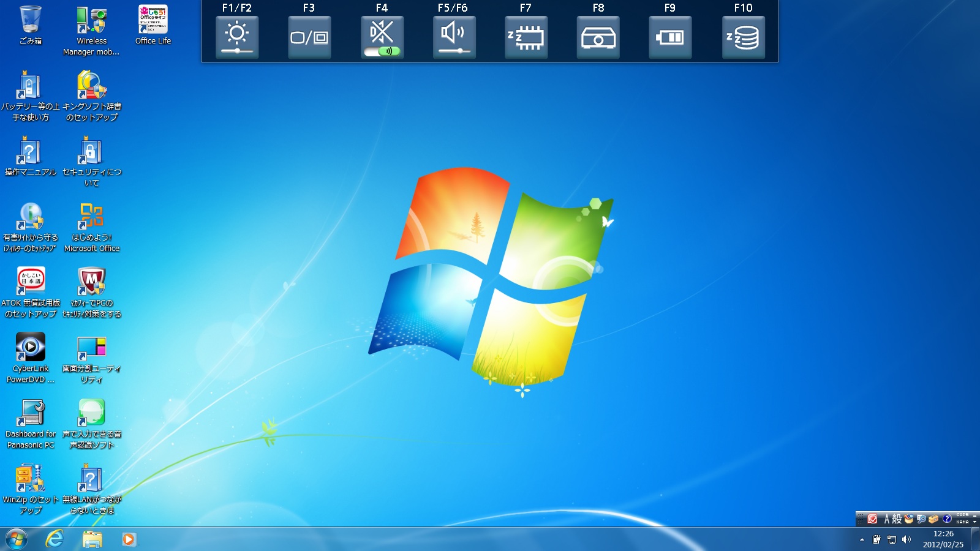Toggle IME input mode 'A'
This screenshot has height=551, width=980.
pos(887,519)
